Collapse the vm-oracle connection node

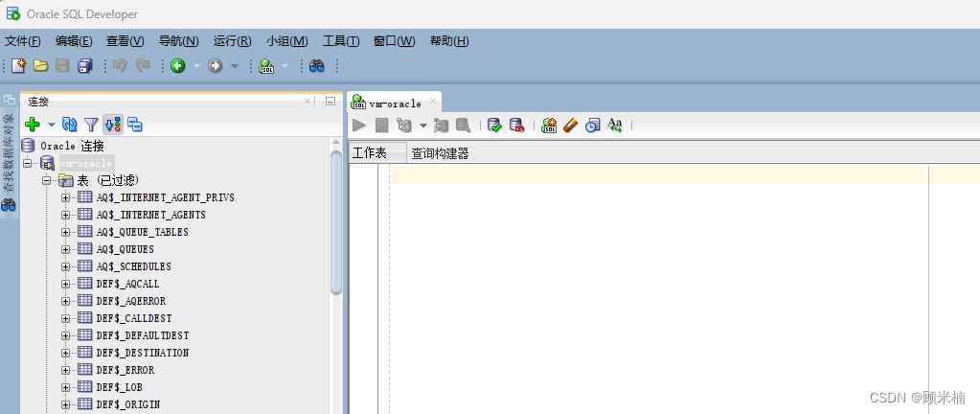tap(28, 163)
